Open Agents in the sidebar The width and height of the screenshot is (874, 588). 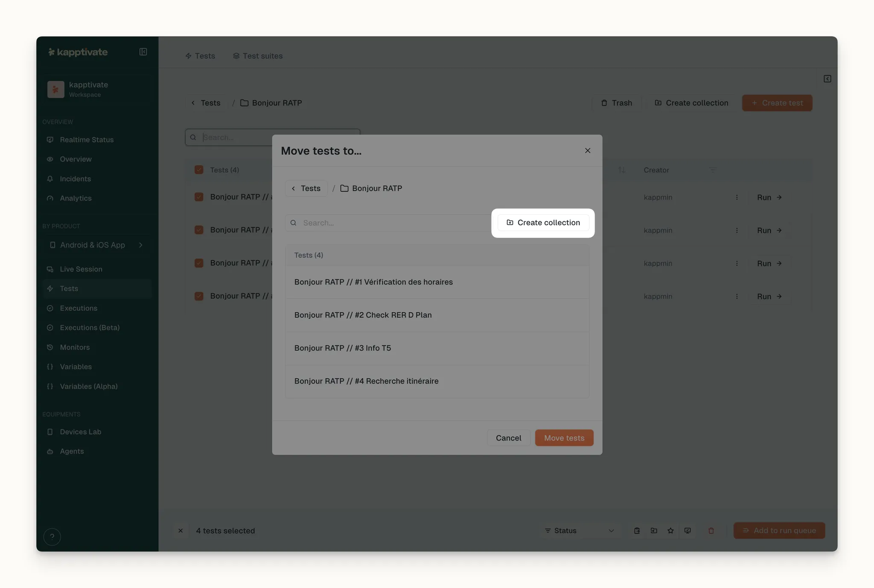pos(97,451)
